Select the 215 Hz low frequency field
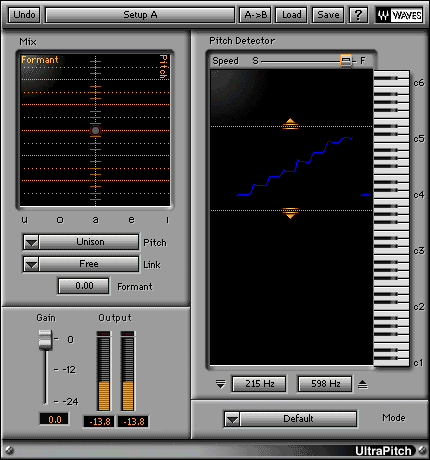Image resolution: width=430 pixels, height=460 pixels. (x=259, y=384)
